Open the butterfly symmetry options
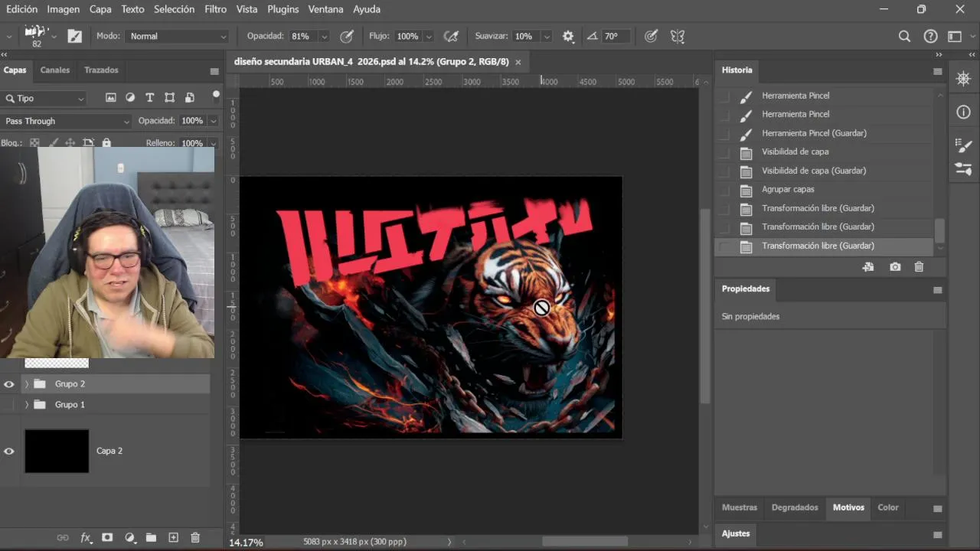The width and height of the screenshot is (980, 551). [x=677, y=36]
